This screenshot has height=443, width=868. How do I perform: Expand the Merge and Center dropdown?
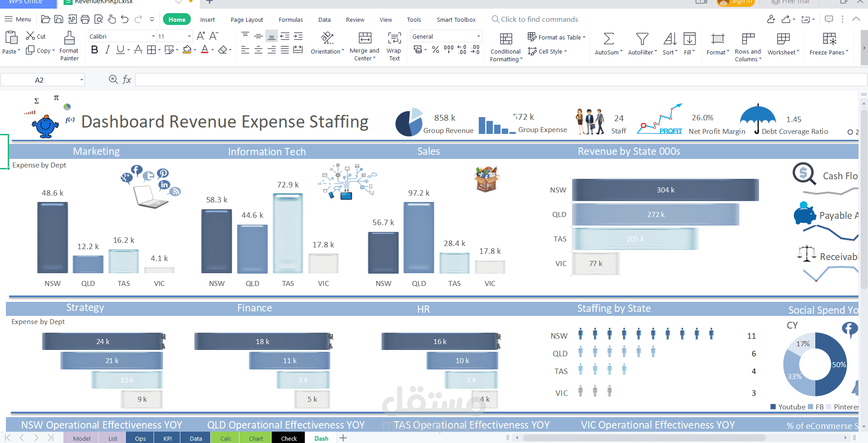coord(374,58)
